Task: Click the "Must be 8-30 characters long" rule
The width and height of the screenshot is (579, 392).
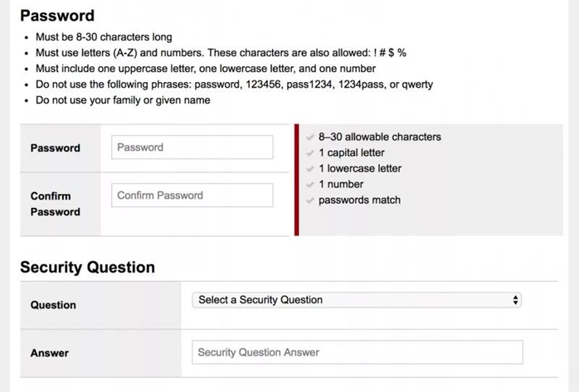Action: [104, 37]
